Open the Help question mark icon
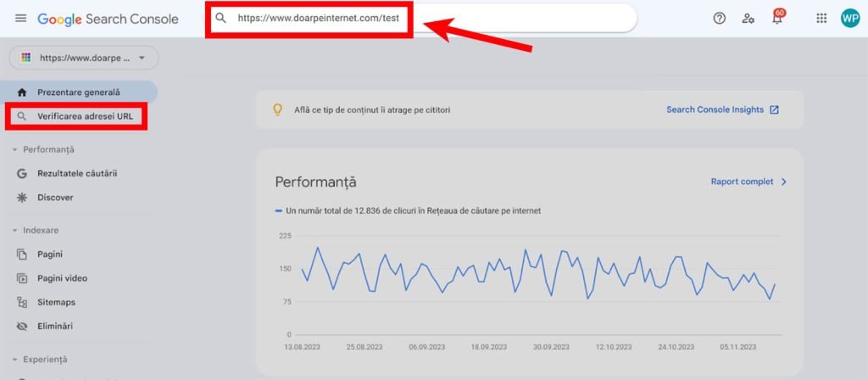 [x=719, y=19]
